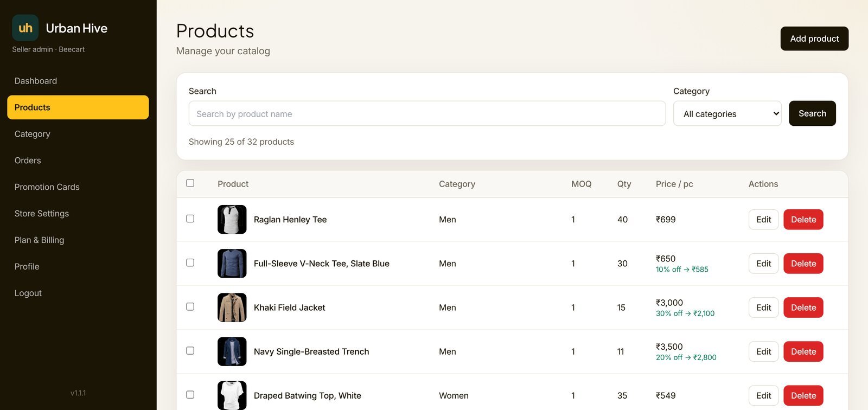Screen dimensions: 868x410
Task: Click the Women category cell
Action: point(454,395)
